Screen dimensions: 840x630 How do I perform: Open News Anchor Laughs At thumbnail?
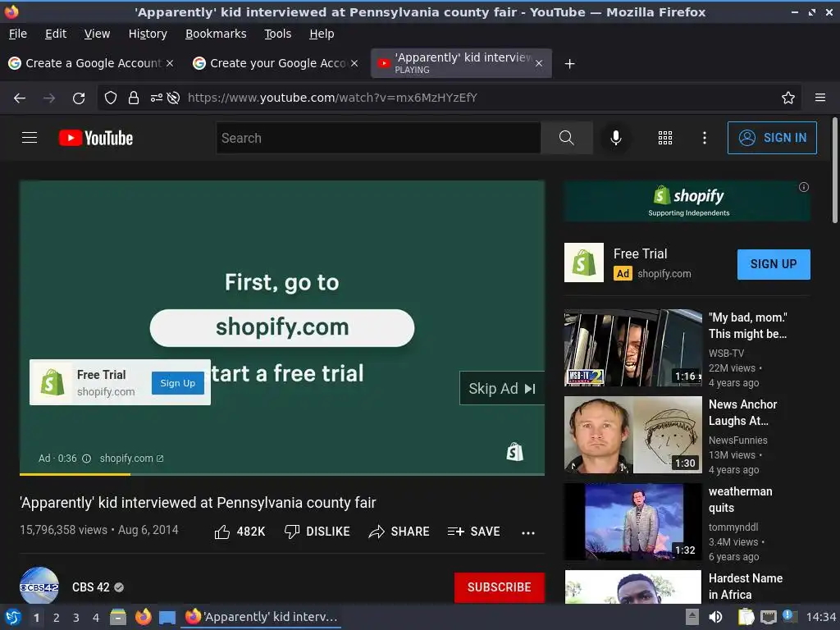tap(632, 435)
